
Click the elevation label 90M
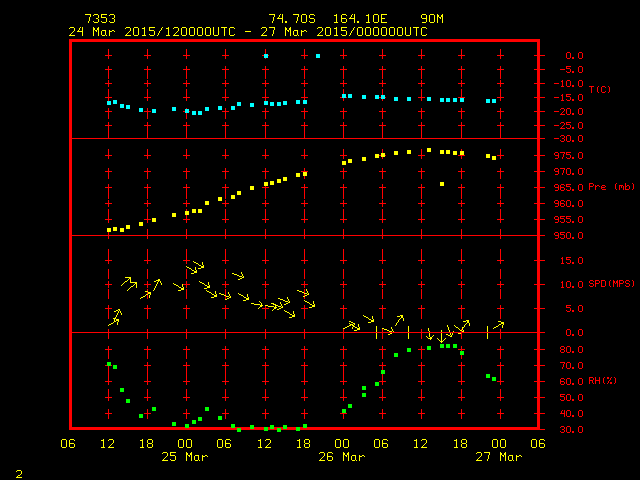point(432,19)
